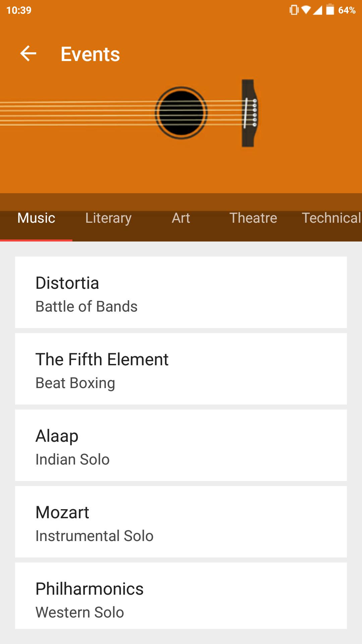
Task: Tap the vibrate mode status icon
Action: coord(294,10)
